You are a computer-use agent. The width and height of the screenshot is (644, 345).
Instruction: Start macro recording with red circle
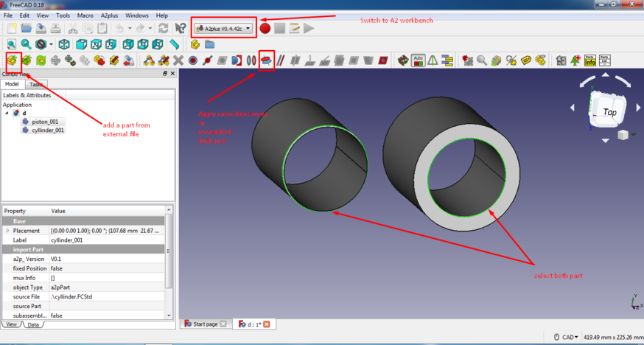tap(265, 28)
